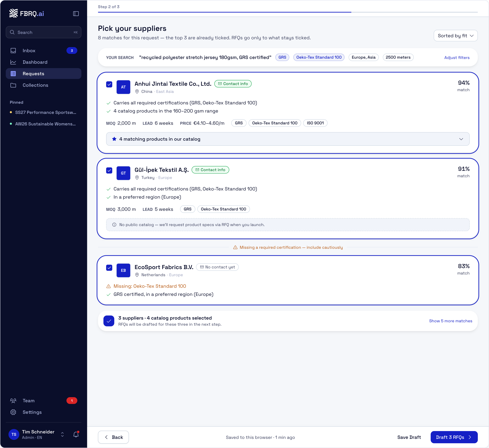Click the Anhui Jintai Textile Co., Ltd. name
Viewport: 489px width, 448px height.
tap(173, 84)
